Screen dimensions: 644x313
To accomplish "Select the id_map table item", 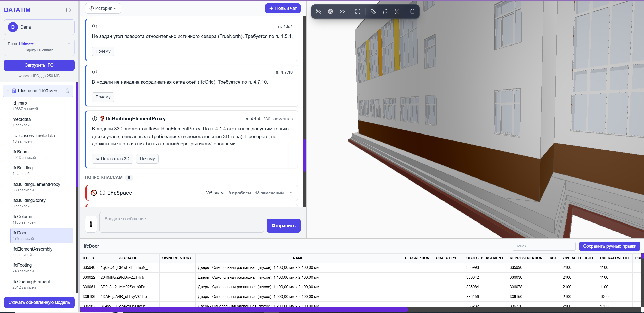I will click(x=42, y=106).
